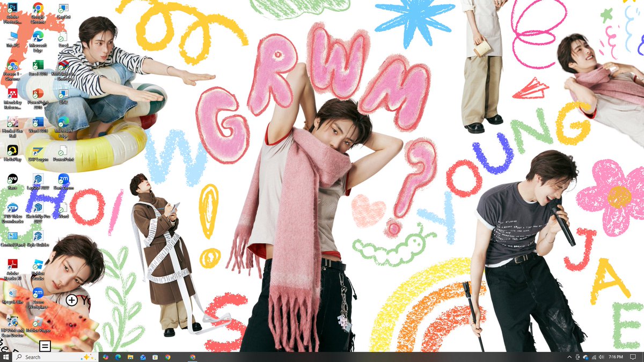
Task: Select the SAP Logon desktop icon
Action: pyautogui.click(x=38, y=153)
